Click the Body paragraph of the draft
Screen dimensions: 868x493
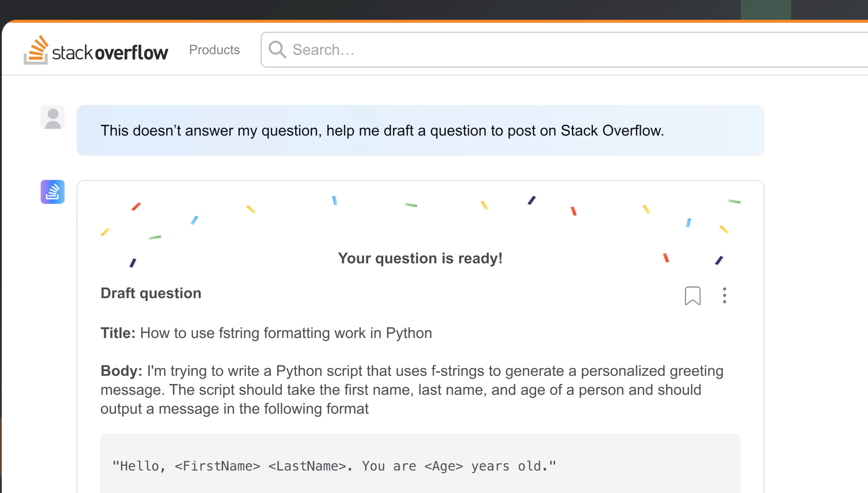pos(411,390)
